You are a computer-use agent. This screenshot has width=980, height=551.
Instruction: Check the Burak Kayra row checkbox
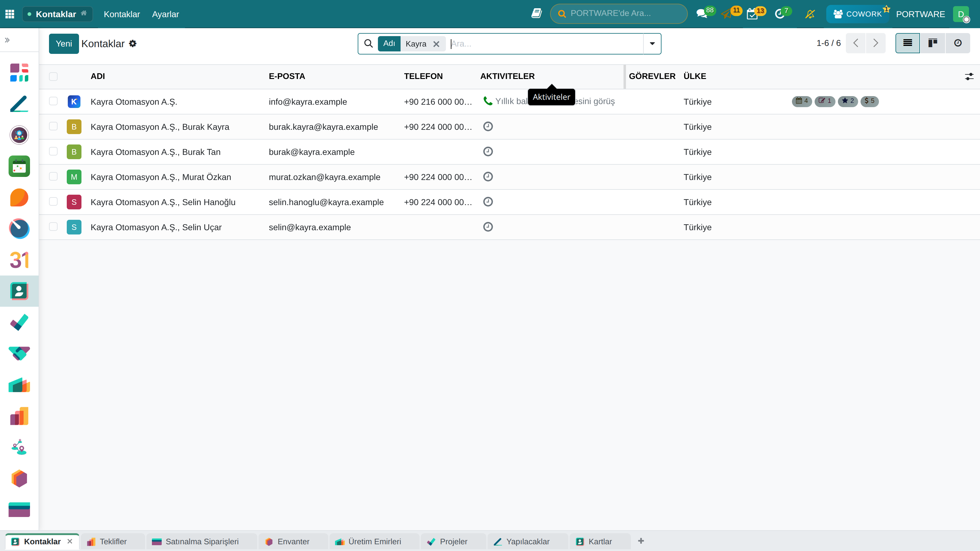(x=53, y=126)
